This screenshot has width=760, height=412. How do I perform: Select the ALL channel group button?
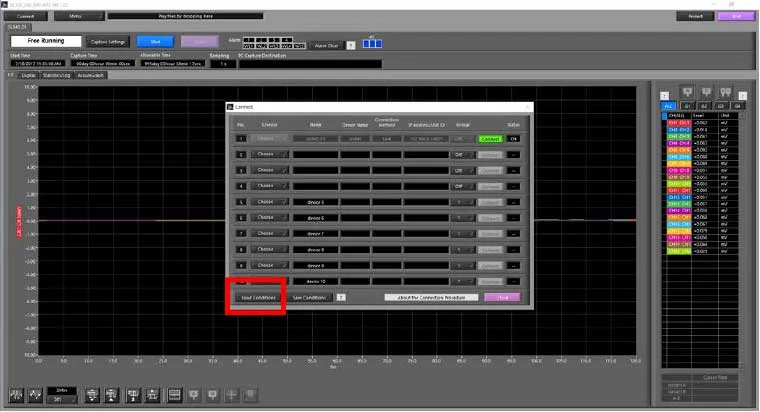point(668,104)
